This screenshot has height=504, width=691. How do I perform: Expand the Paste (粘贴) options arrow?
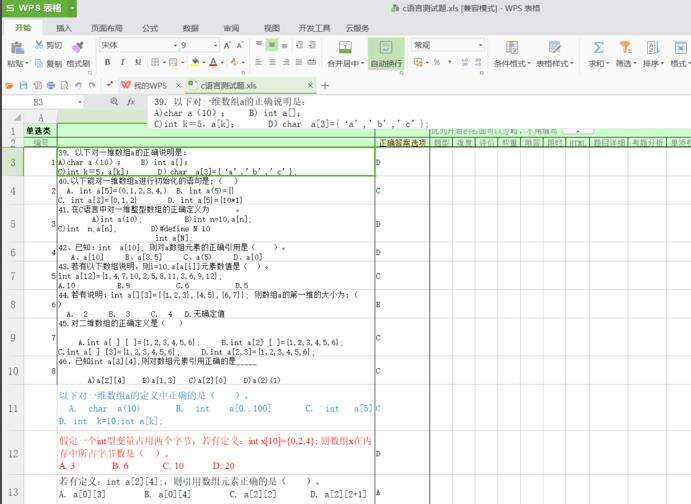(26, 63)
